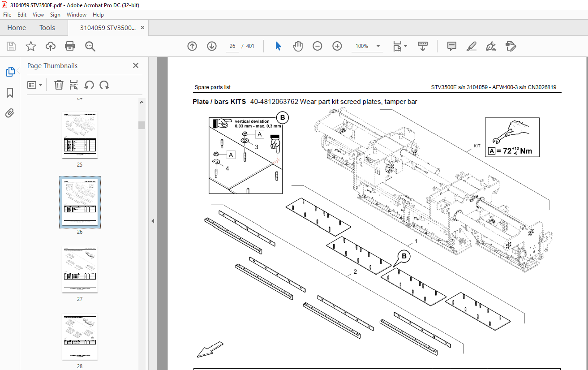This screenshot has width=588, height=370.
Task: Rotate the page clockwise
Action: (x=104, y=85)
